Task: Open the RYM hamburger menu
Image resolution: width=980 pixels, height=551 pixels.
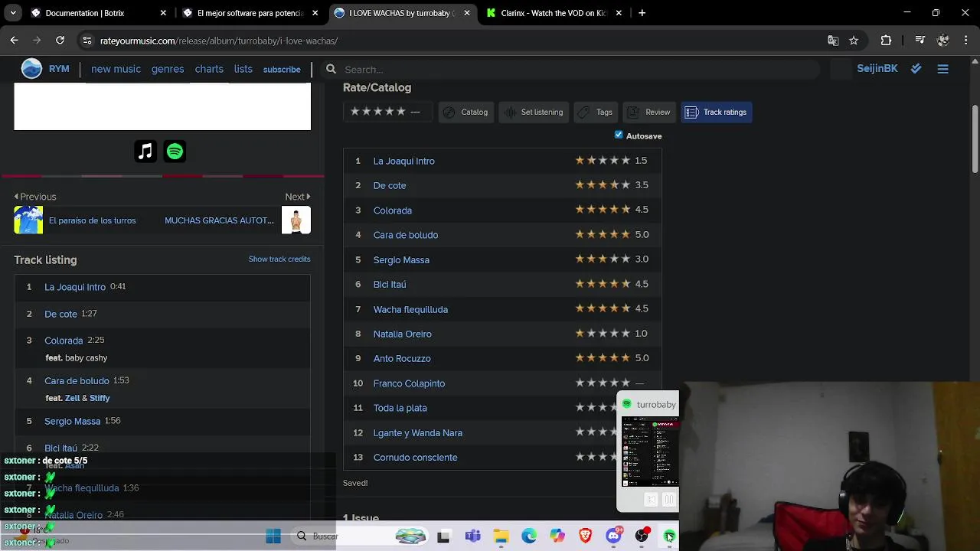Action: pyautogui.click(x=942, y=69)
